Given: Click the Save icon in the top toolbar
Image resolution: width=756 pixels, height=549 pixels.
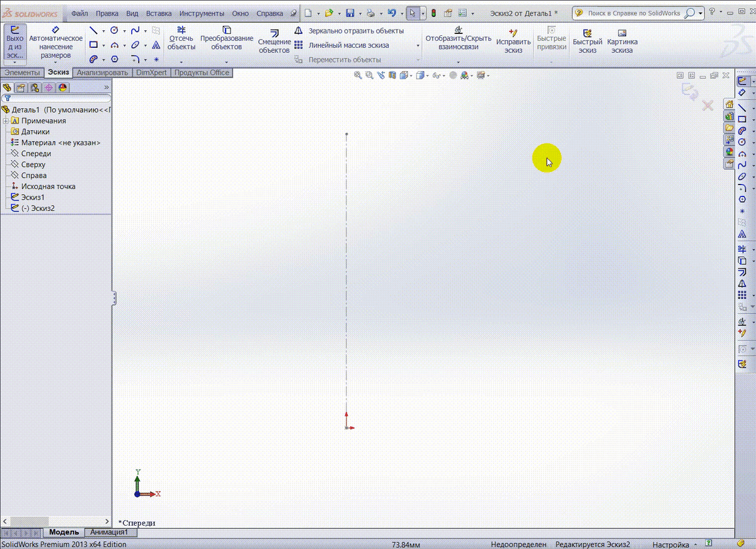Looking at the screenshot, I should pyautogui.click(x=350, y=13).
